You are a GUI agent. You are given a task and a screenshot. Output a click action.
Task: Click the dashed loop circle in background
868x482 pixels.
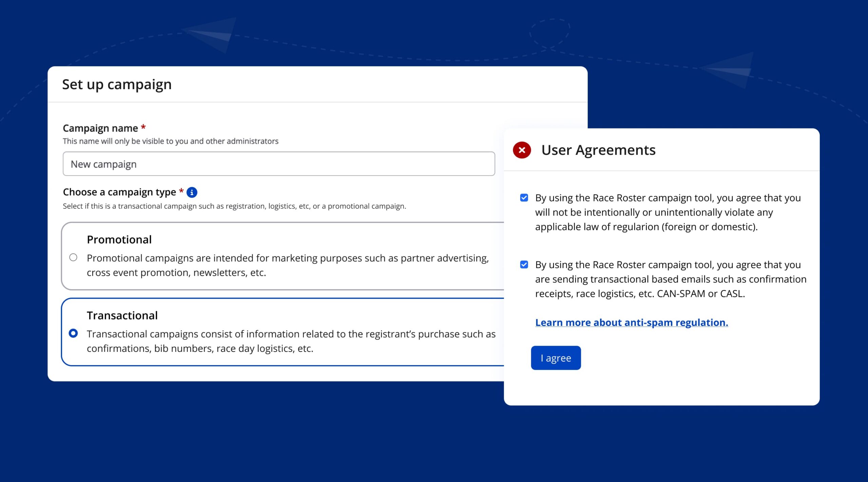click(550, 33)
